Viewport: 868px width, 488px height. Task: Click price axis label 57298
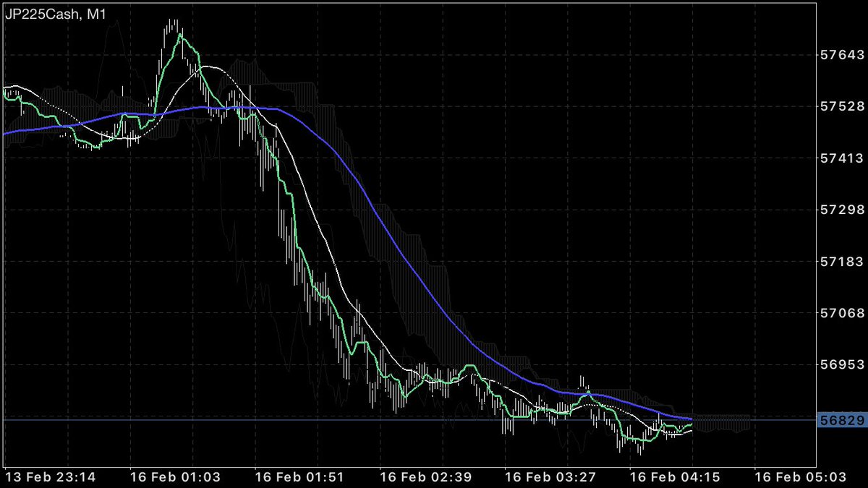pyautogui.click(x=843, y=210)
